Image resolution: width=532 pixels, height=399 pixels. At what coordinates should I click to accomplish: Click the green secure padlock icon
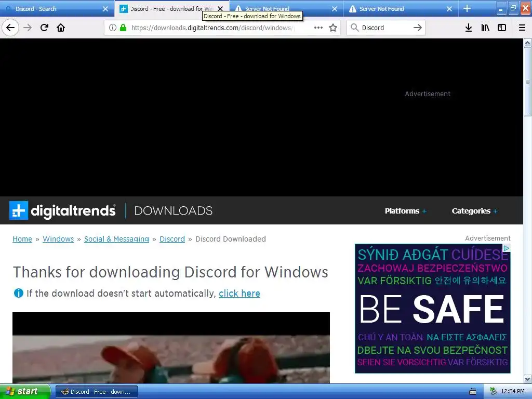click(123, 28)
